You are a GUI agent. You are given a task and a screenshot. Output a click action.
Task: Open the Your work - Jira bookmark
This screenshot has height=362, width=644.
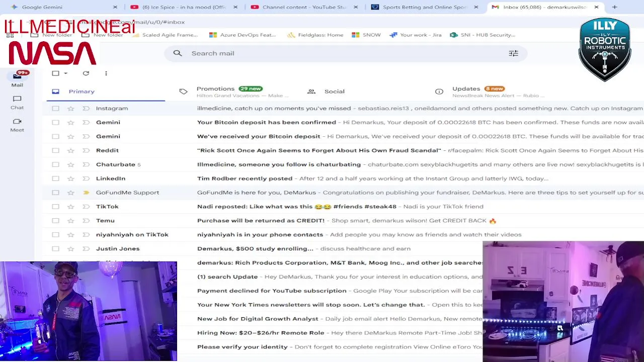pyautogui.click(x=416, y=35)
